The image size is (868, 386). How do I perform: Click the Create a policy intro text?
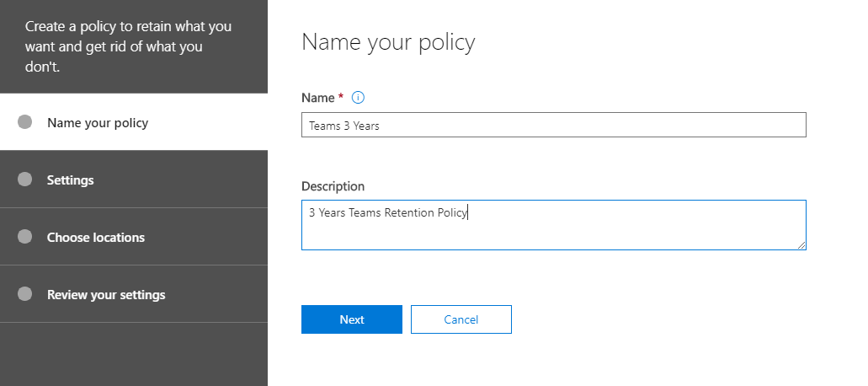(129, 46)
